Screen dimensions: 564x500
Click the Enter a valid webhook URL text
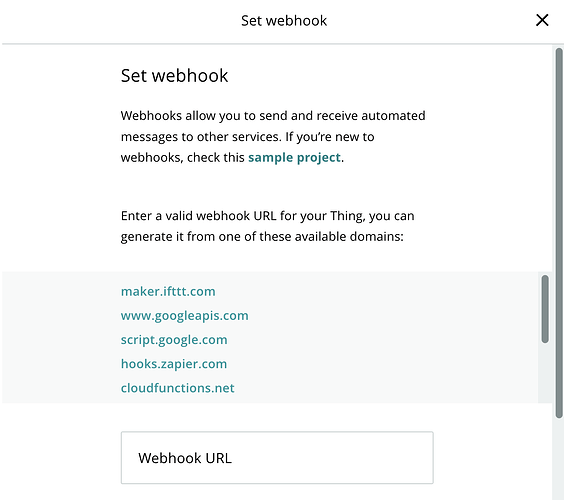(268, 226)
